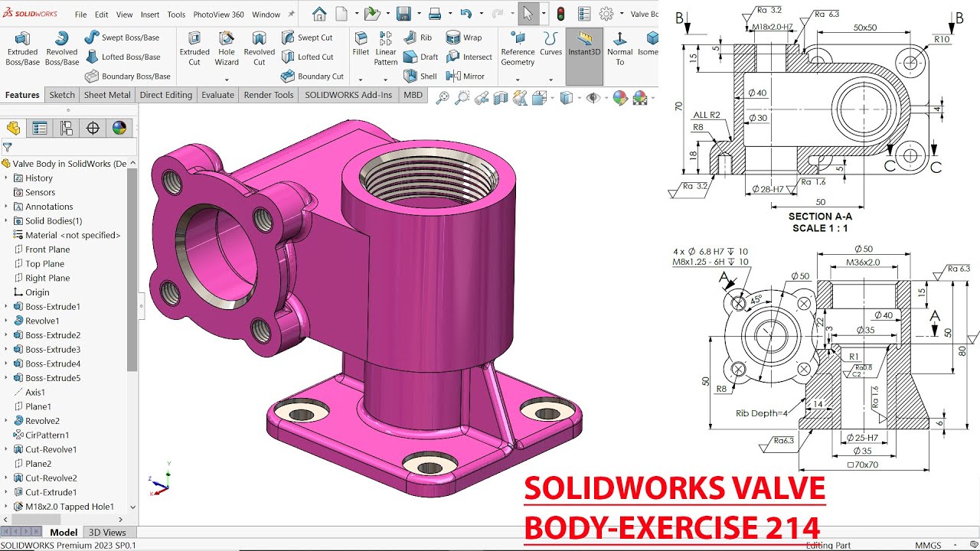Viewport: 980px width, 551px height.
Task: Click the Swept Cut feature
Action: tap(306, 37)
